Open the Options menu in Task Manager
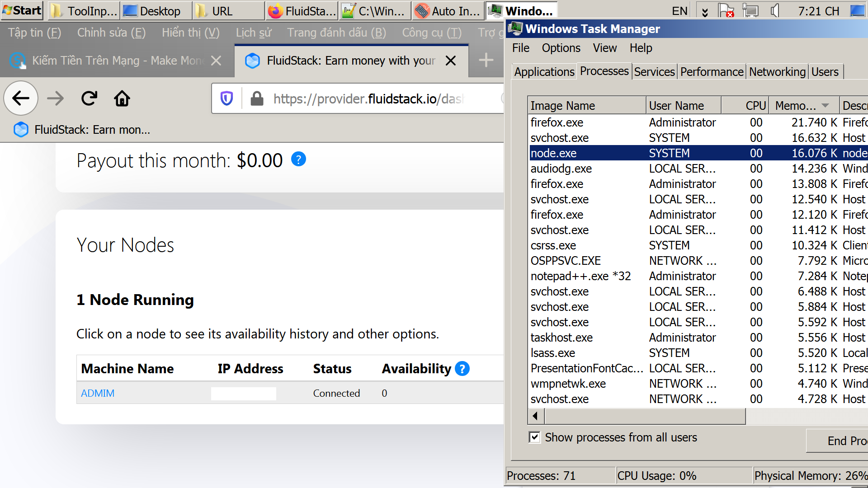The height and width of the screenshot is (488, 868). pyautogui.click(x=561, y=48)
